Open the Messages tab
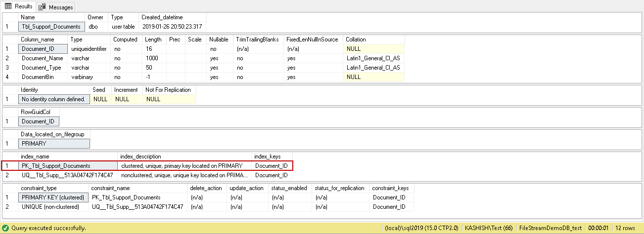644x234 pixels. pos(56,7)
